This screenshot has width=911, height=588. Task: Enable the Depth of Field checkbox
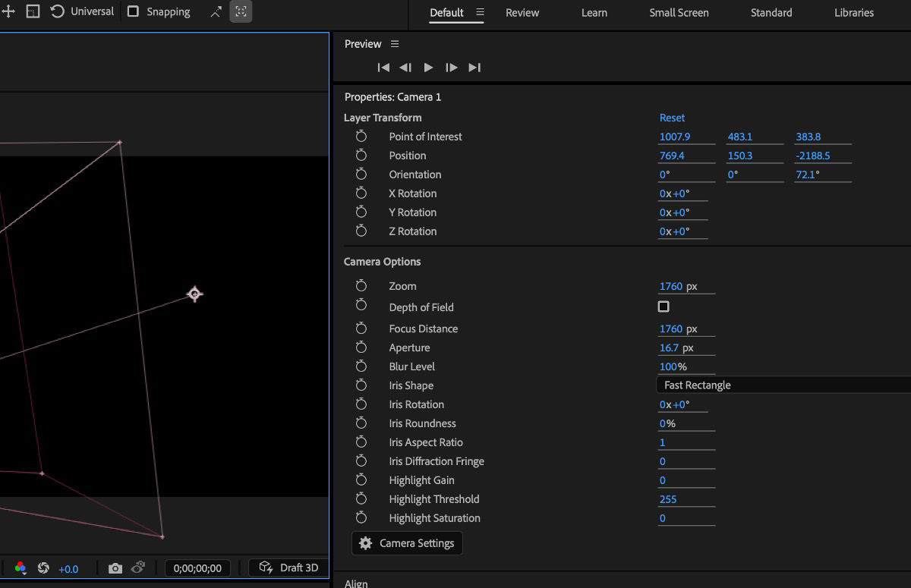(664, 307)
